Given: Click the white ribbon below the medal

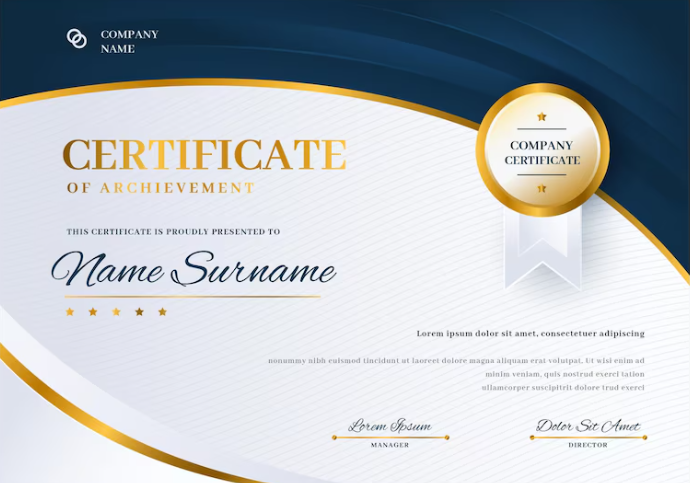Looking at the screenshot, I should click(x=542, y=249).
